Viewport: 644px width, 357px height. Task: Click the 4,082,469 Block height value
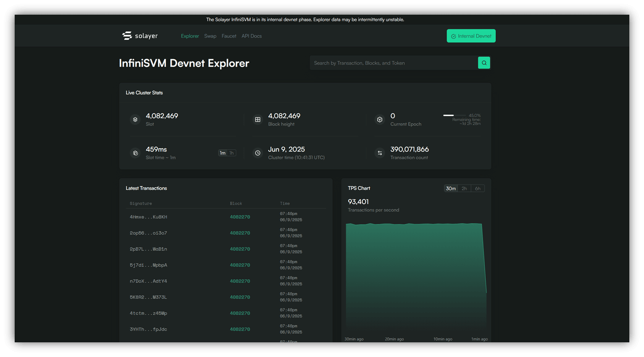284,116
